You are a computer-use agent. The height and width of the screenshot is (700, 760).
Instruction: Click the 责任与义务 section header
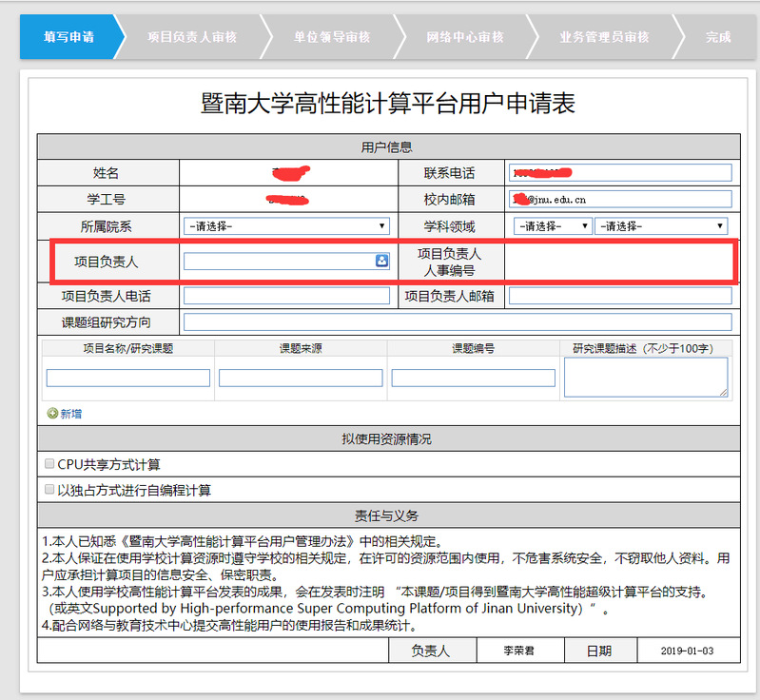(389, 515)
